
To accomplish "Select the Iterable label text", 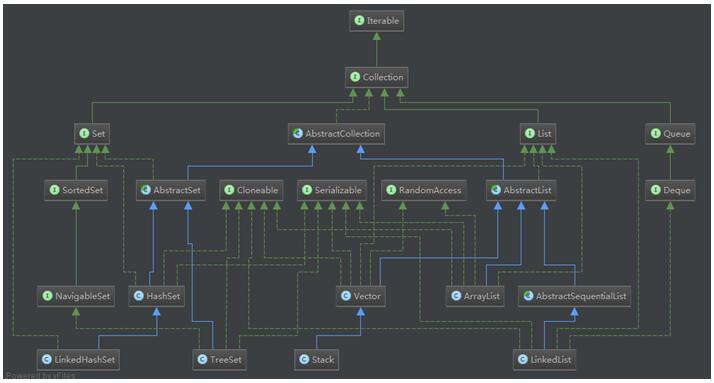I will (383, 20).
